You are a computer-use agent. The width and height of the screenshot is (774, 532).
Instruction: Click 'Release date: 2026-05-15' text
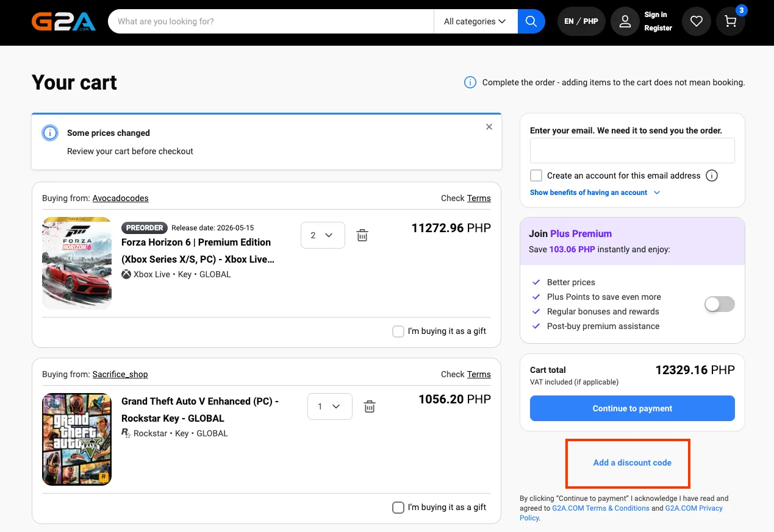(212, 228)
